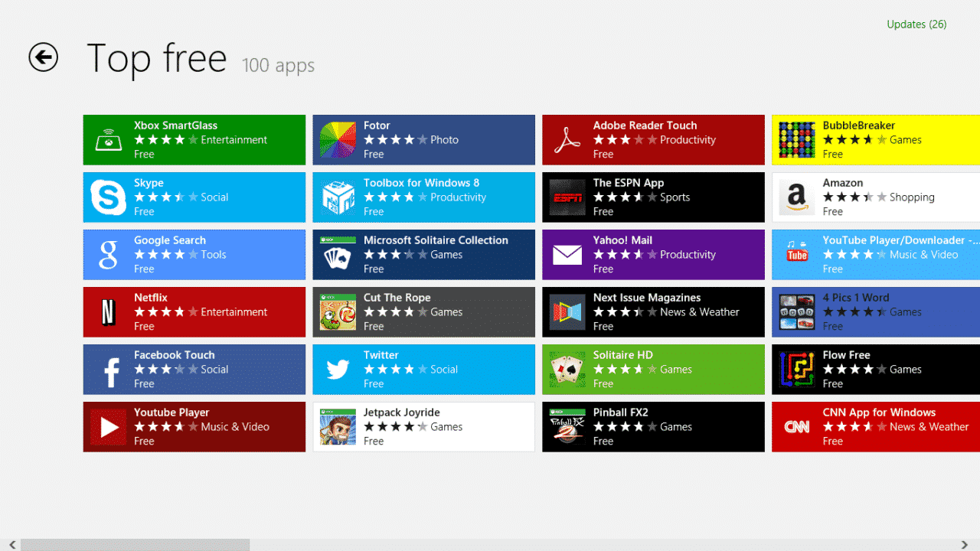Select the Adobe Reader Touch title
This screenshot has height=551, width=980.
coord(645,126)
